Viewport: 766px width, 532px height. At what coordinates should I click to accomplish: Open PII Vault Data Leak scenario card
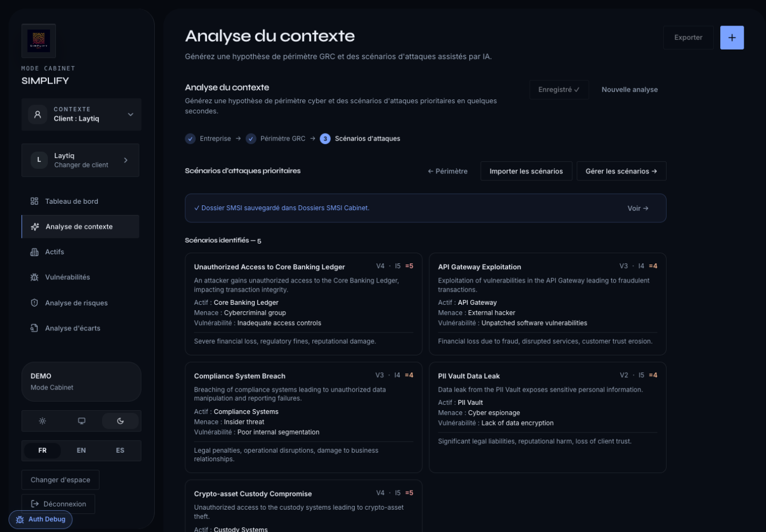(x=547, y=417)
